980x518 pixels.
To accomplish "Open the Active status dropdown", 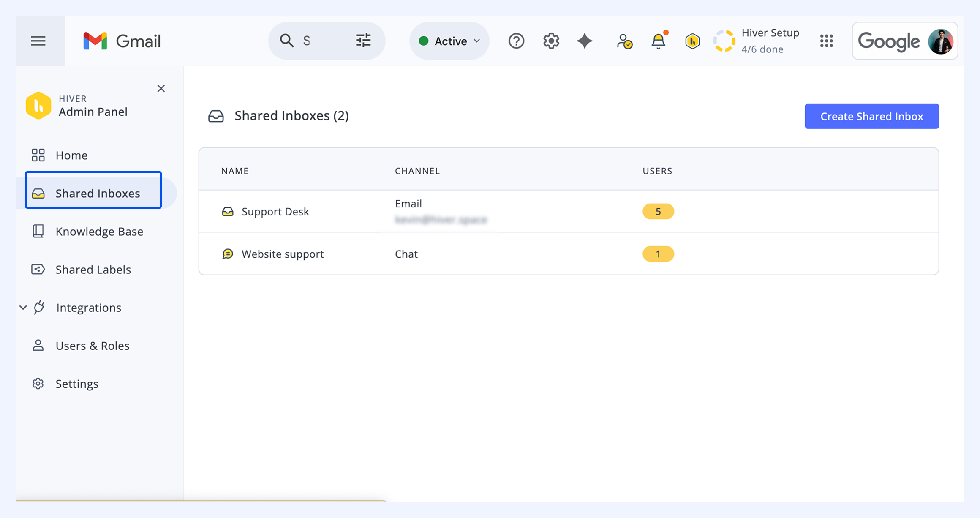I will 449,41.
